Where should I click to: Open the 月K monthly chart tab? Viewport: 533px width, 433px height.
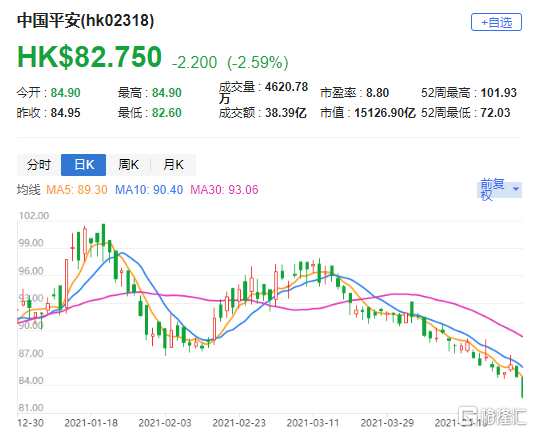point(173,165)
